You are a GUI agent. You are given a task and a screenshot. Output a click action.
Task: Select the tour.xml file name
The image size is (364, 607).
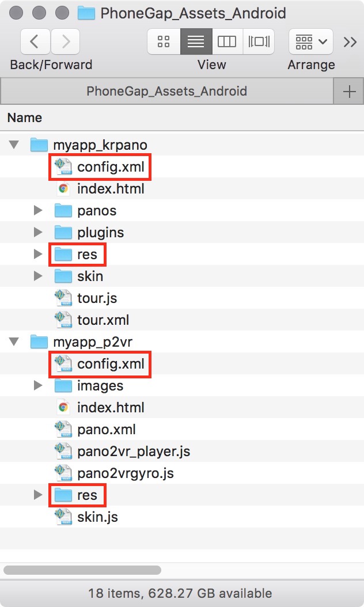[x=103, y=320]
